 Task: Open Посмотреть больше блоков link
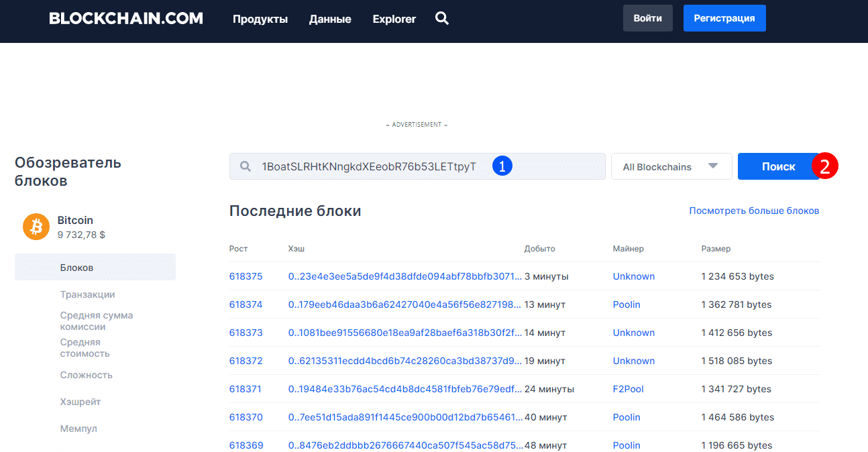point(754,211)
